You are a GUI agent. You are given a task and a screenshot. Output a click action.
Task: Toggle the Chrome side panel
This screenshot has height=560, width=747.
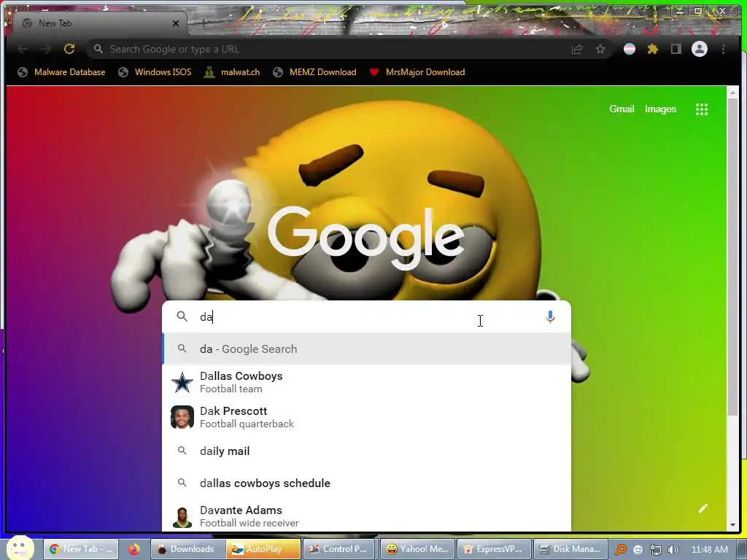[676, 49]
